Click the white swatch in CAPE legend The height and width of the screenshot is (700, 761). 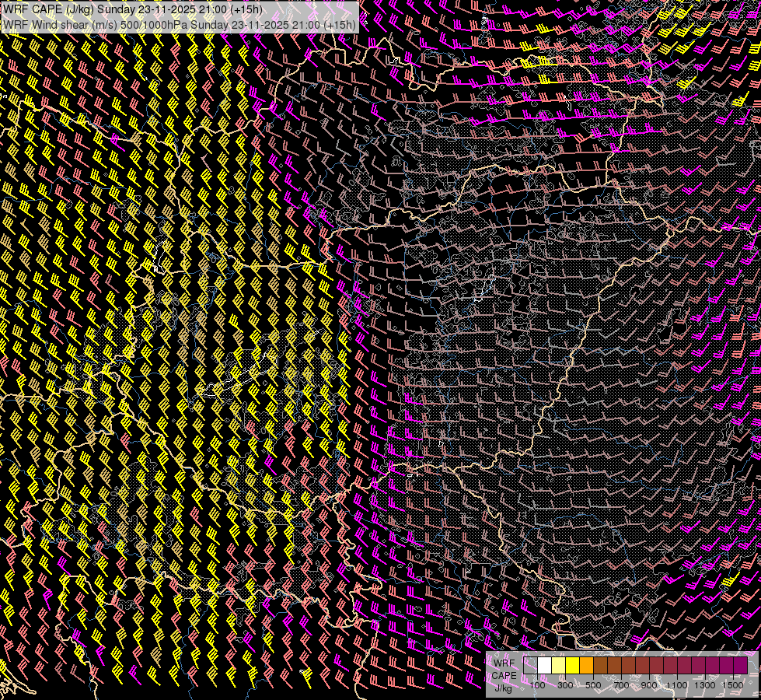click(x=544, y=666)
